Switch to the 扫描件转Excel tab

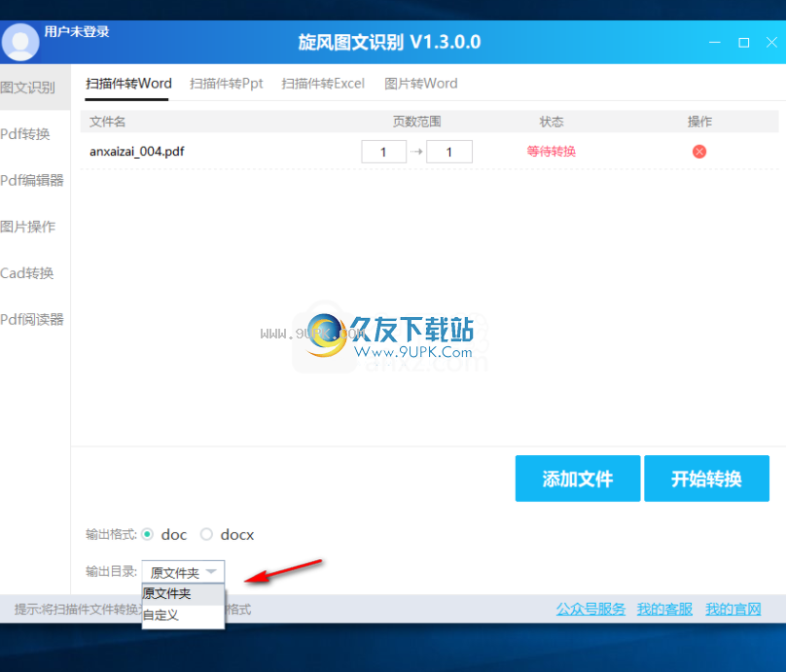(323, 84)
